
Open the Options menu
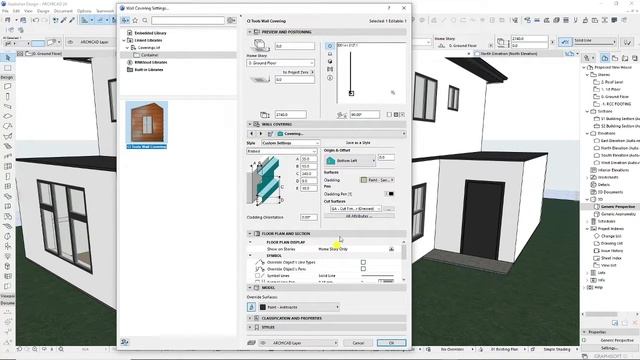84,11
